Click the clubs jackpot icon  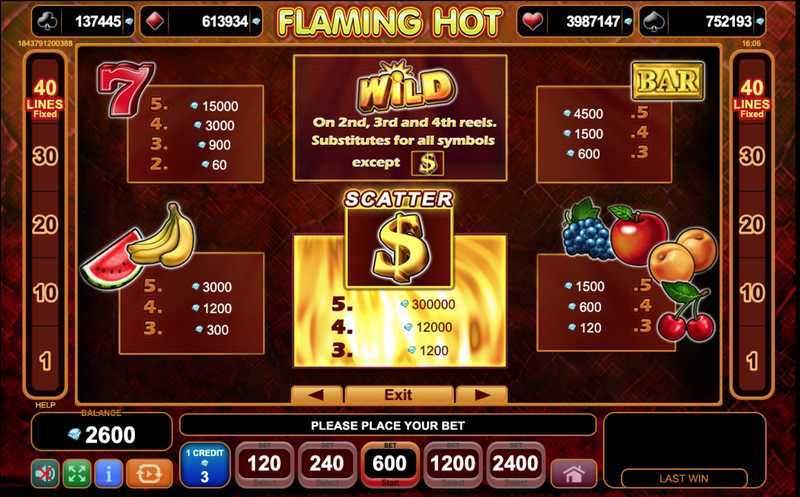[48, 21]
